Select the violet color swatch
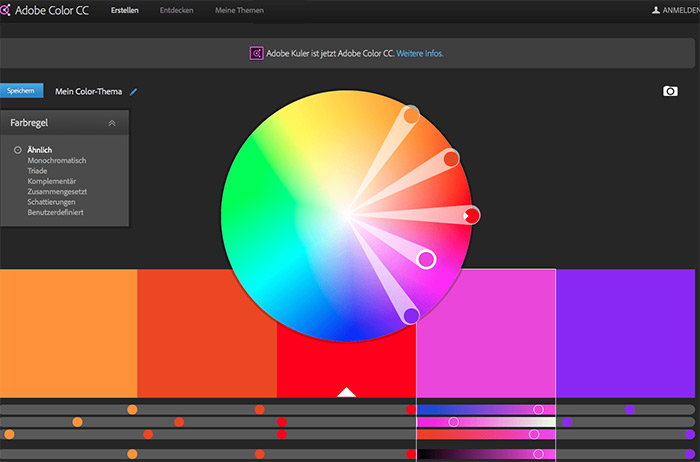This screenshot has height=462, width=700. [x=627, y=333]
